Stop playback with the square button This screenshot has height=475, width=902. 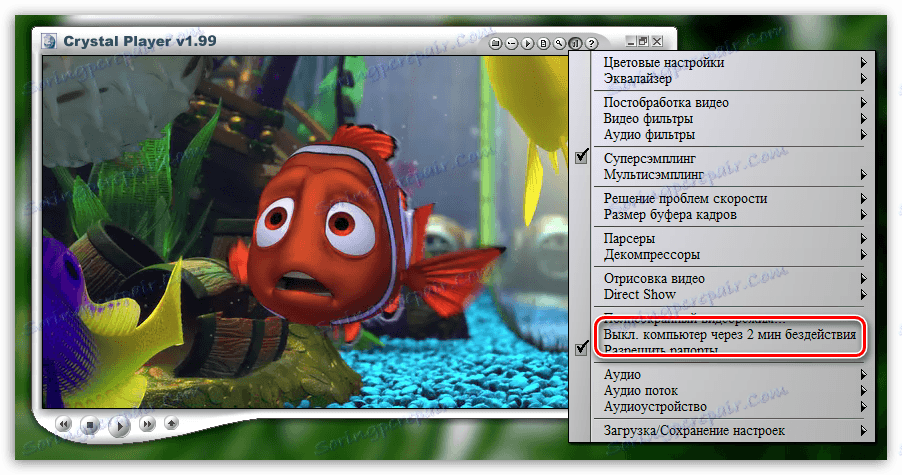90,426
